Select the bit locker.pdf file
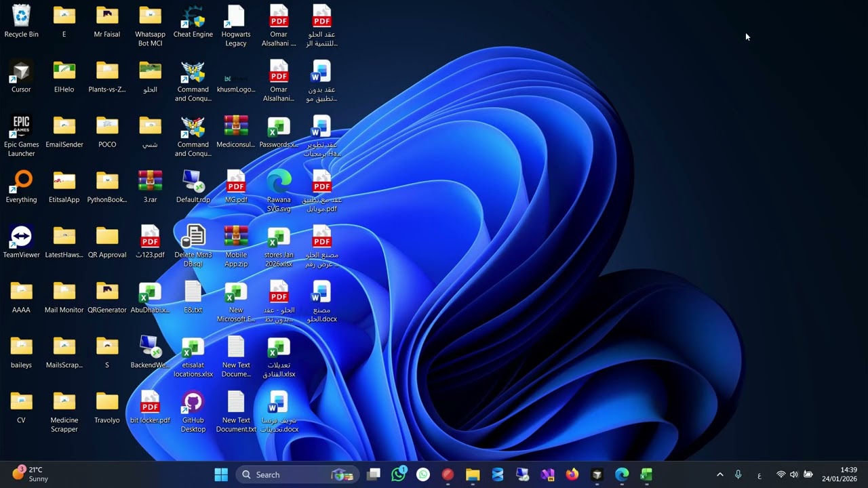This screenshot has width=868, height=488. tap(150, 407)
